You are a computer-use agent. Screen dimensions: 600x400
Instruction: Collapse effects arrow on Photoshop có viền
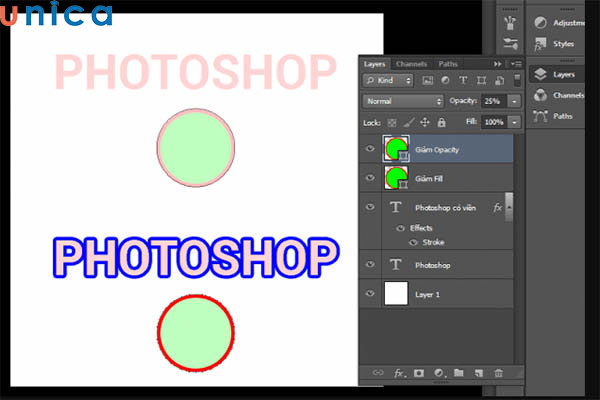coord(509,207)
